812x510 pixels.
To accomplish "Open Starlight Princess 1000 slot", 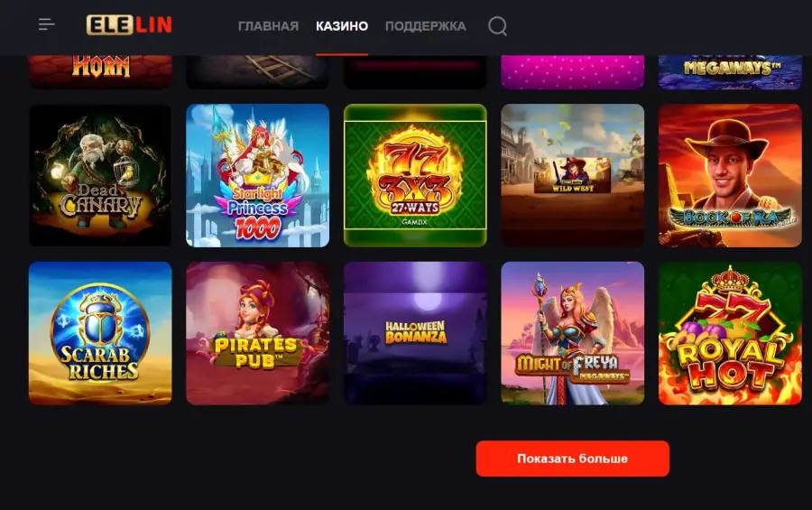I will pyautogui.click(x=257, y=175).
